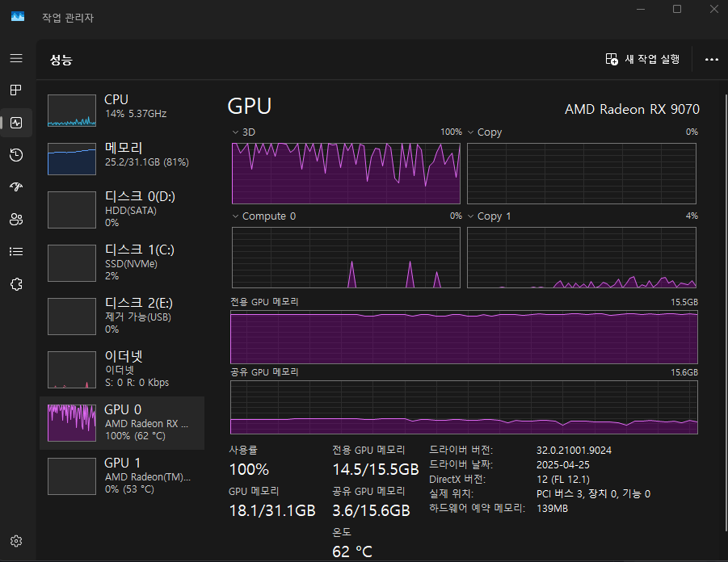Click the DirectX value 12 (FL 12.1)

coord(562,480)
